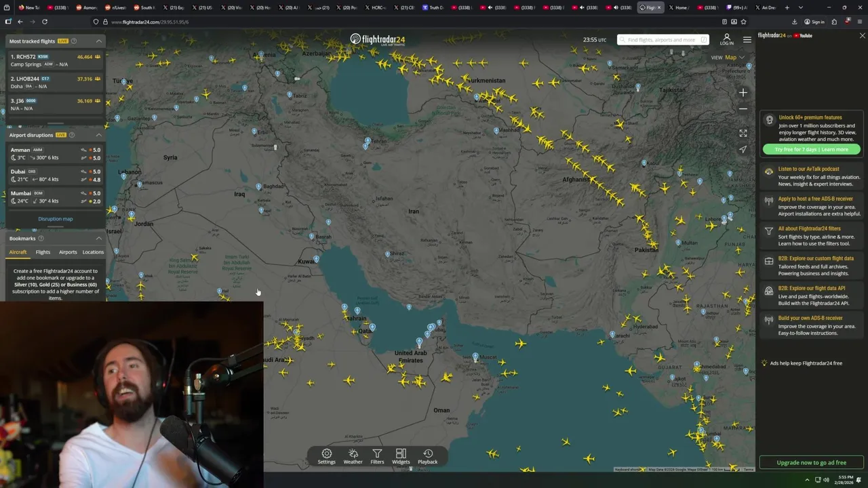868x488 pixels.
Task: Open flight Playback
Action: 428,456
